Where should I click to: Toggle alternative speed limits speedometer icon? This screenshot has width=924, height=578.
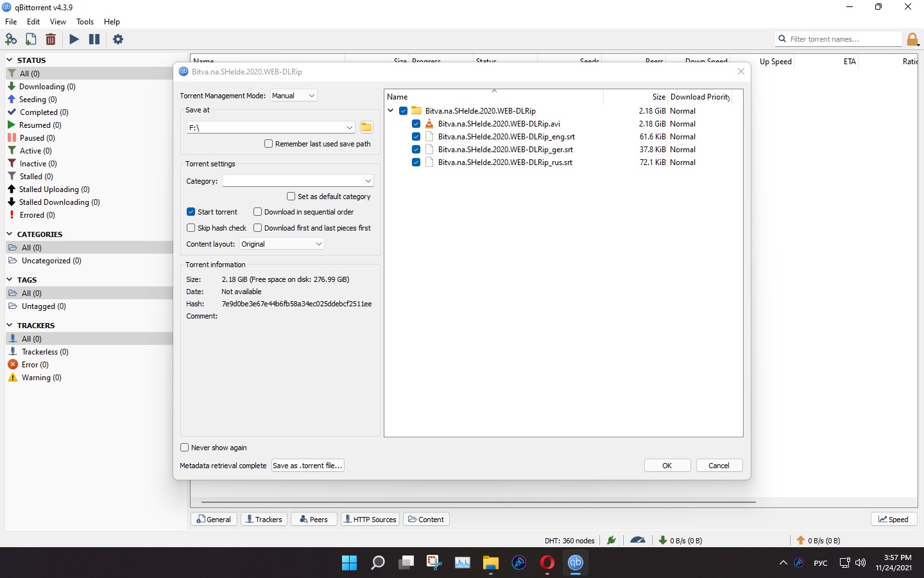[x=638, y=540]
